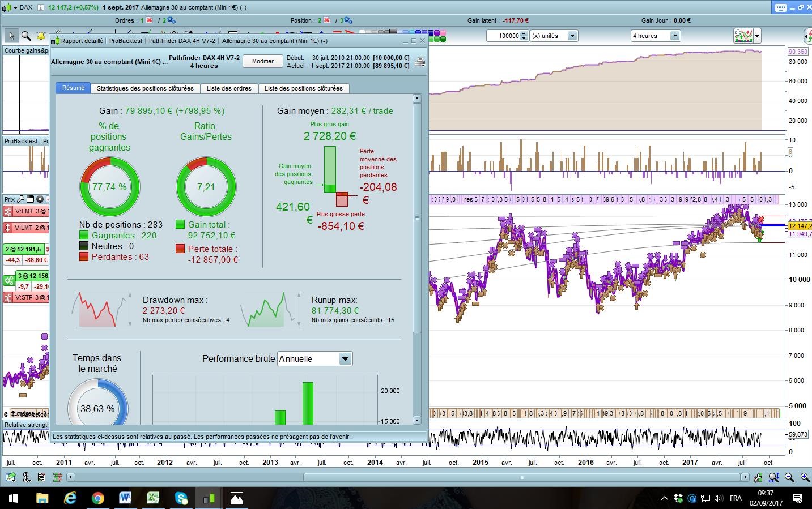Show hidden system tray icons
The image size is (812, 509).
click(x=664, y=498)
